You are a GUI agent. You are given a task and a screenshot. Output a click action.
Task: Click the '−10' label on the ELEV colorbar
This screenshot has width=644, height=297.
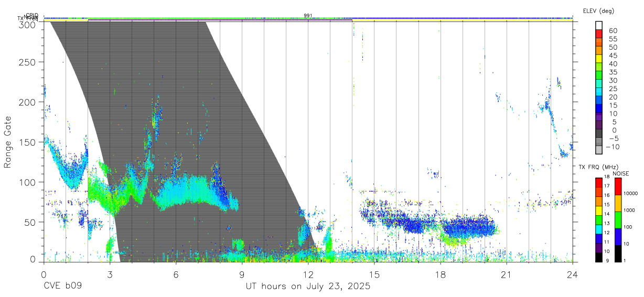613,147
